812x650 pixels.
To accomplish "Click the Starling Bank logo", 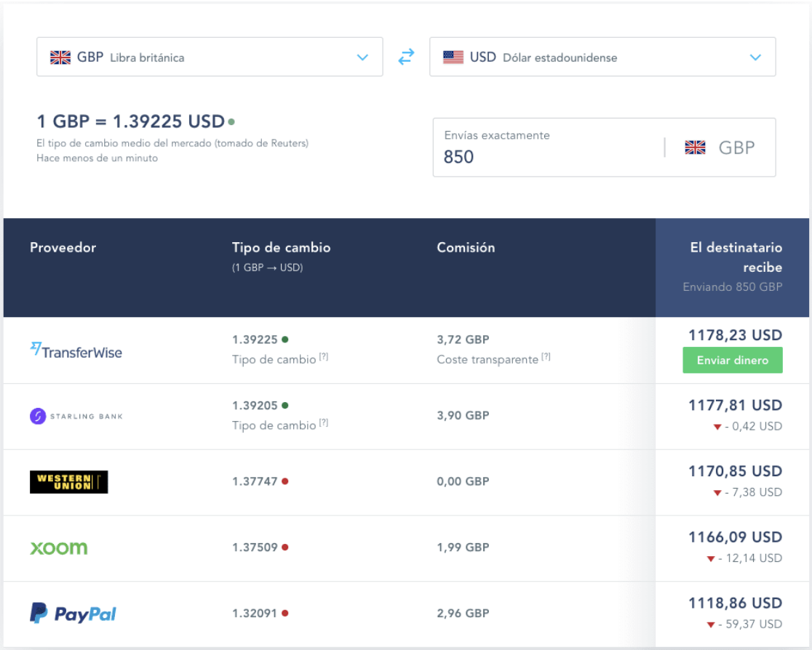I will coord(76,416).
